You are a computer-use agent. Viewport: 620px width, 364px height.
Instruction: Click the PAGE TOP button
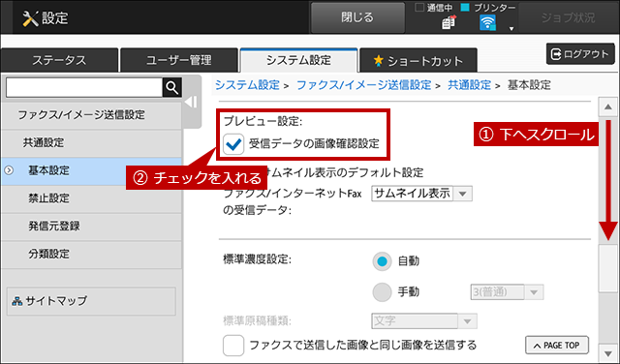(557, 346)
